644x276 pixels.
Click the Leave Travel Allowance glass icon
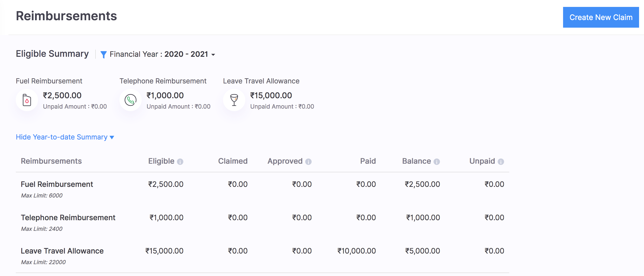pos(234,100)
